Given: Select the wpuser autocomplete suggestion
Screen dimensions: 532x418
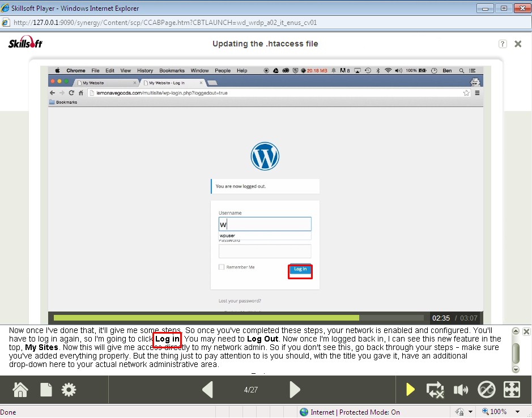Looking at the screenshot, I should tap(265, 236).
